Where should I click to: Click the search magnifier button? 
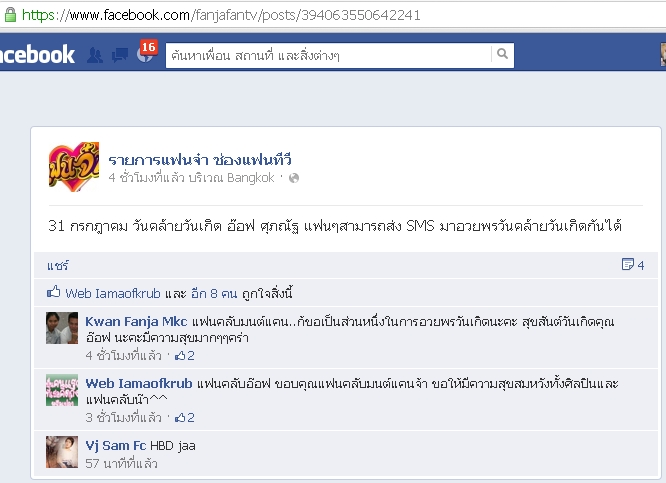pos(502,54)
